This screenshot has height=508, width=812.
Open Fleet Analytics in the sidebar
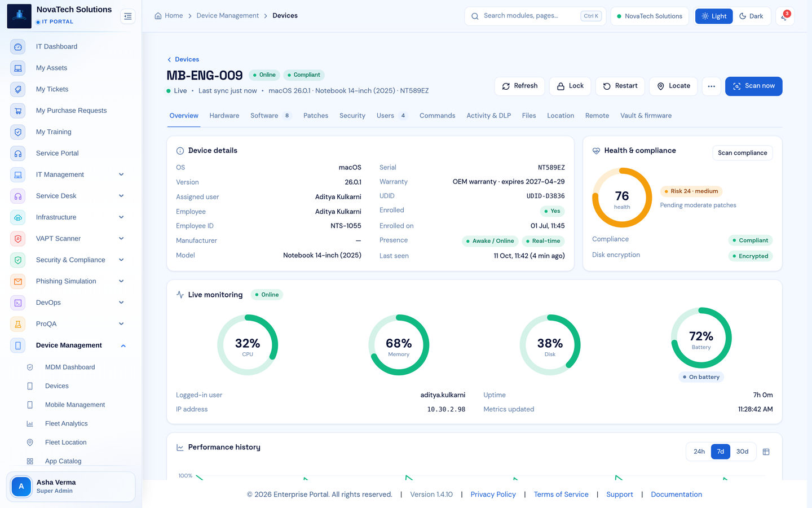click(67, 424)
